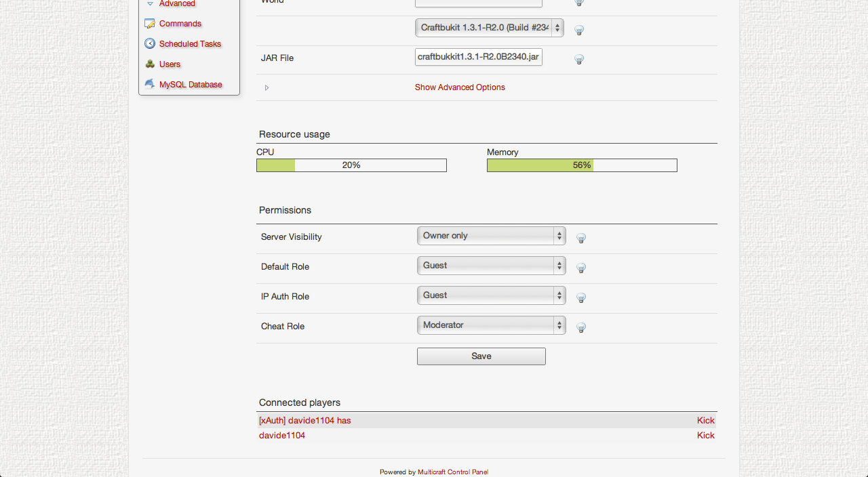
Task: Click the CPU usage bar at 20%
Action: tap(351, 165)
